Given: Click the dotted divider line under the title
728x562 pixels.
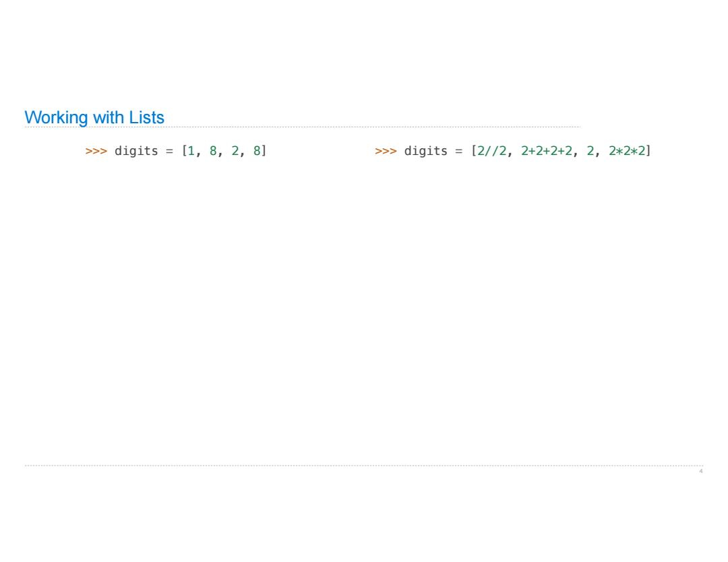Looking at the screenshot, I should 302,127.
